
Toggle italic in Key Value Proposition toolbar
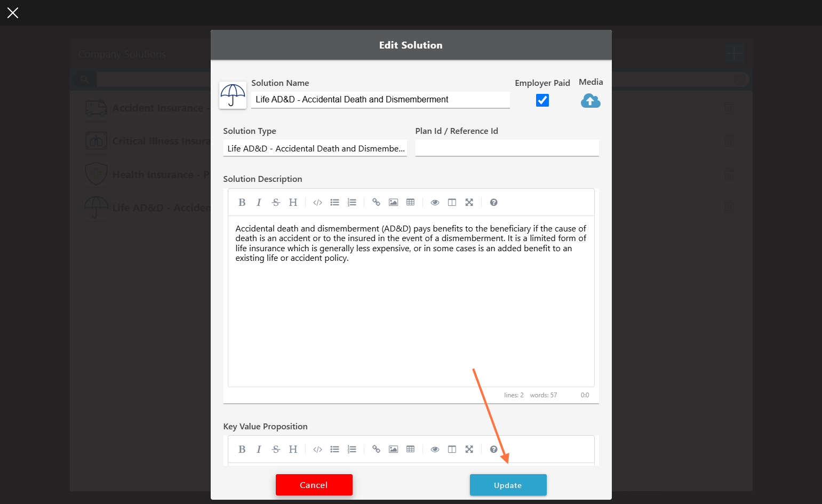259,449
